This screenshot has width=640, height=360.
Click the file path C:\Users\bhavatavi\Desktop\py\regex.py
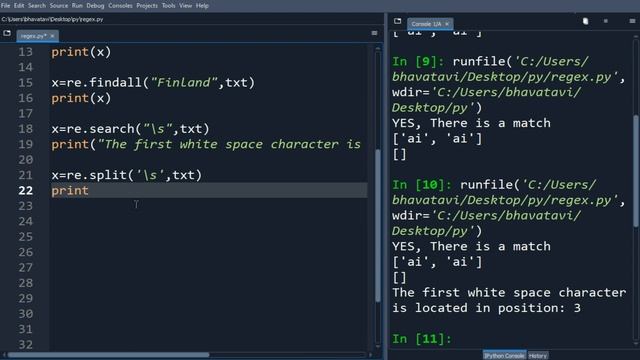[x=52, y=19]
